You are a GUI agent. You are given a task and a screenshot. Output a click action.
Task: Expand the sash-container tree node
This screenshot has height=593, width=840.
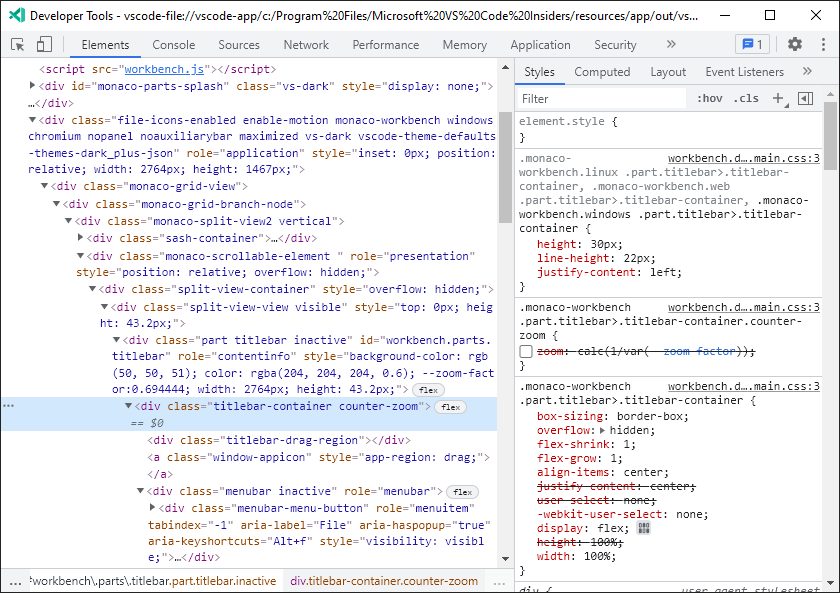[80, 237]
